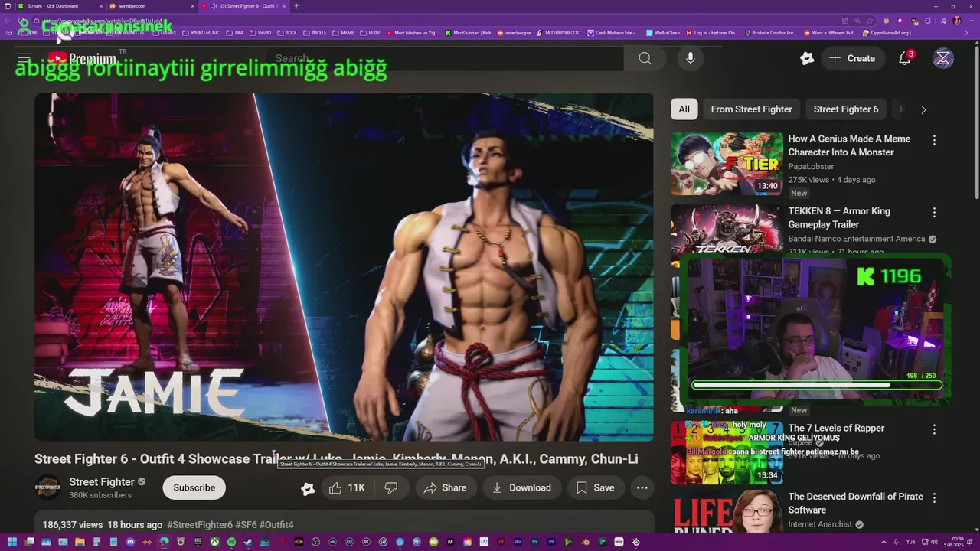This screenshot has width=980, height=551.
Task: Open the account avatar menu
Action: point(943,58)
